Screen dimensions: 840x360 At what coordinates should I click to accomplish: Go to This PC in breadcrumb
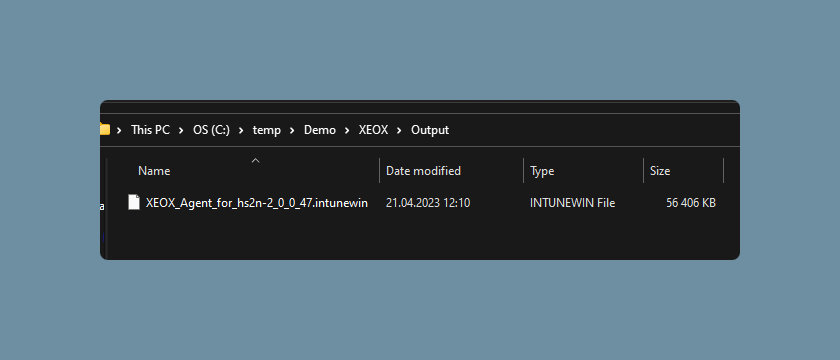tap(151, 130)
